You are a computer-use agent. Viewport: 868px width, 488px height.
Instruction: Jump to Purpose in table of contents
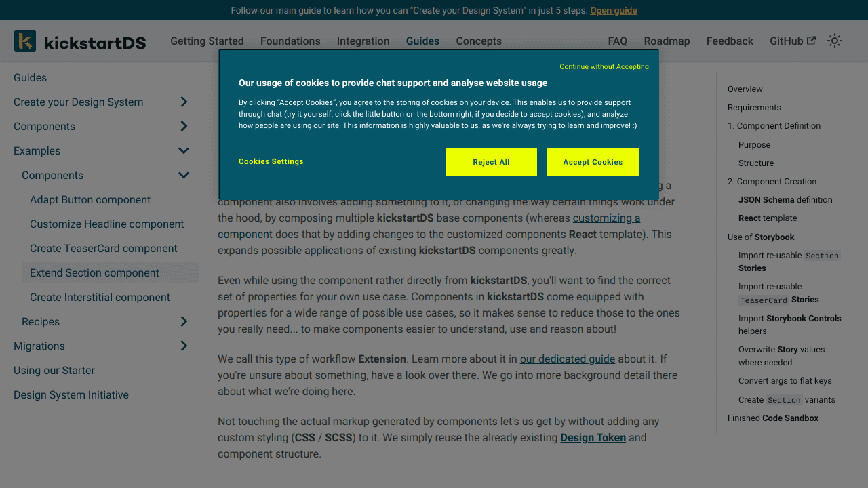(x=754, y=144)
